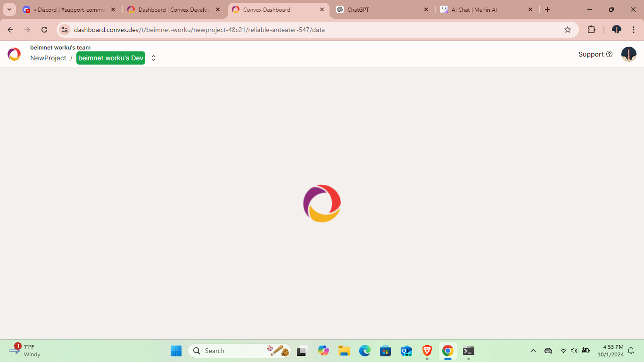The height and width of the screenshot is (362, 644).
Task: Close the Dashboard | Convex Developer tab
Action: (x=218, y=9)
